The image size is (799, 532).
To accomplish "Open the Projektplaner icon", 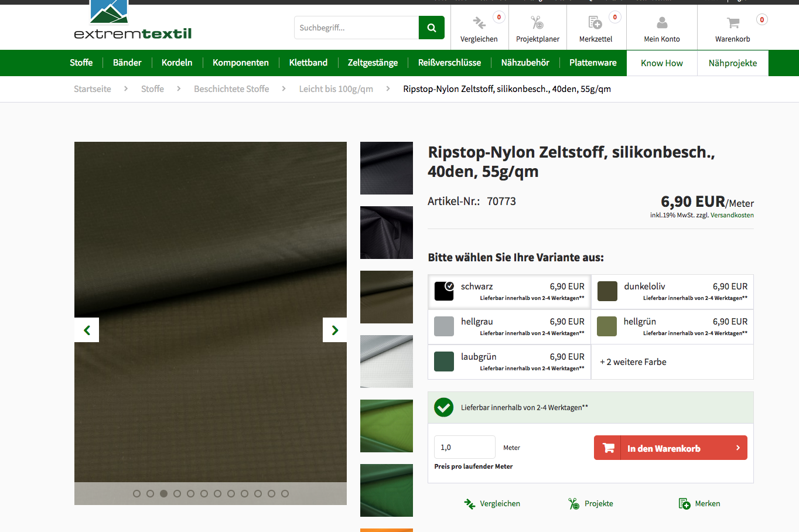I will (537, 23).
